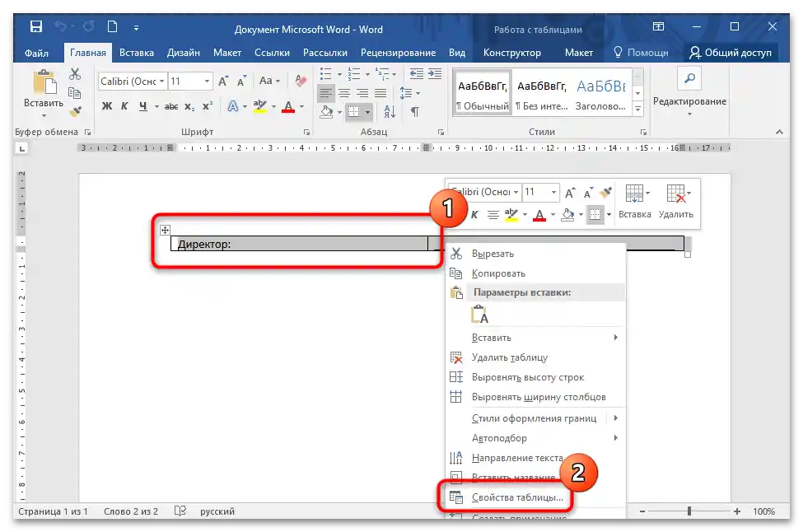803x532 pixels.
Task: Zoom out with the minus icon
Action: 642,511
